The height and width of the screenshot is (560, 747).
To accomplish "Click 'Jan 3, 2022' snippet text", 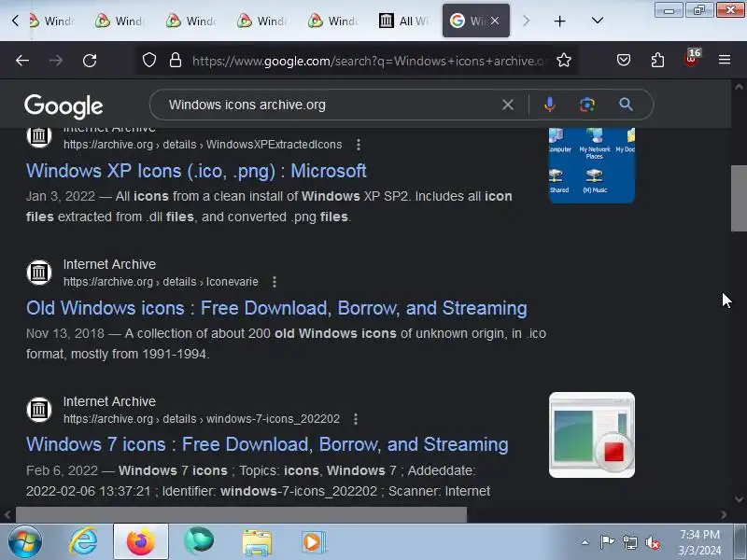I will [x=61, y=196].
